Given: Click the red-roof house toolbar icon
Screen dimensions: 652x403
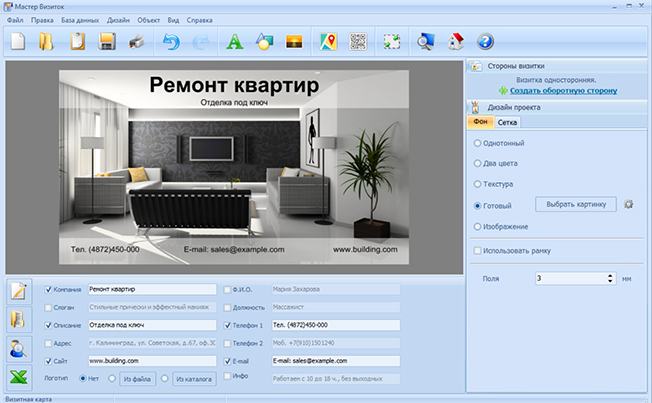Looking at the screenshot, I should coord(456,42).
